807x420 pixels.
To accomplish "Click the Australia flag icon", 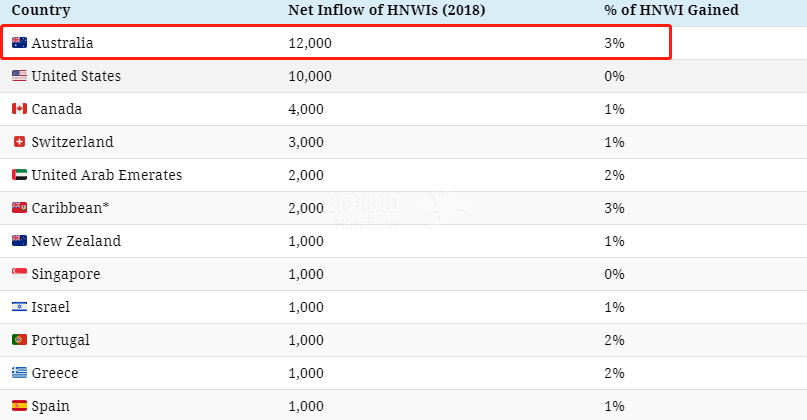I will 19,43.
